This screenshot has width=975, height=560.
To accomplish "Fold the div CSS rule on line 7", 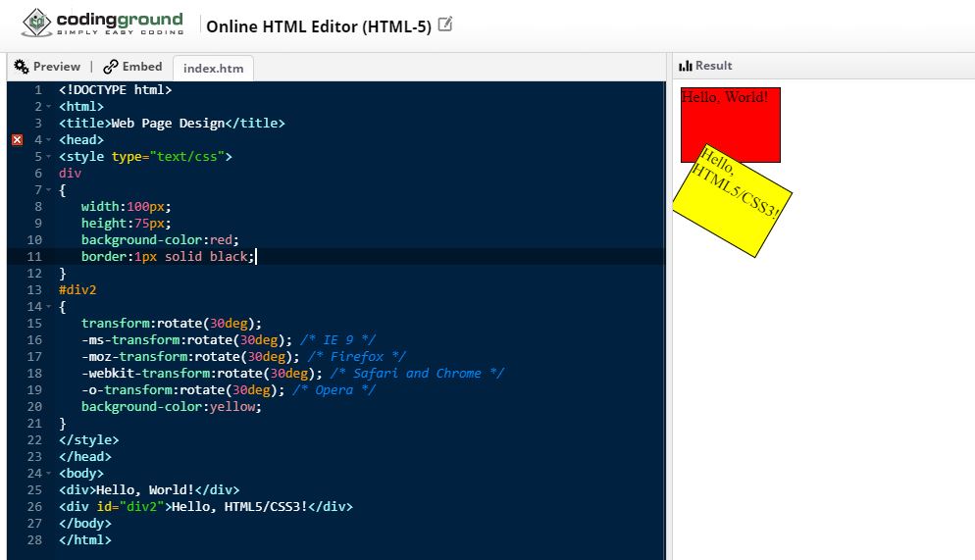I will (48, 190).
